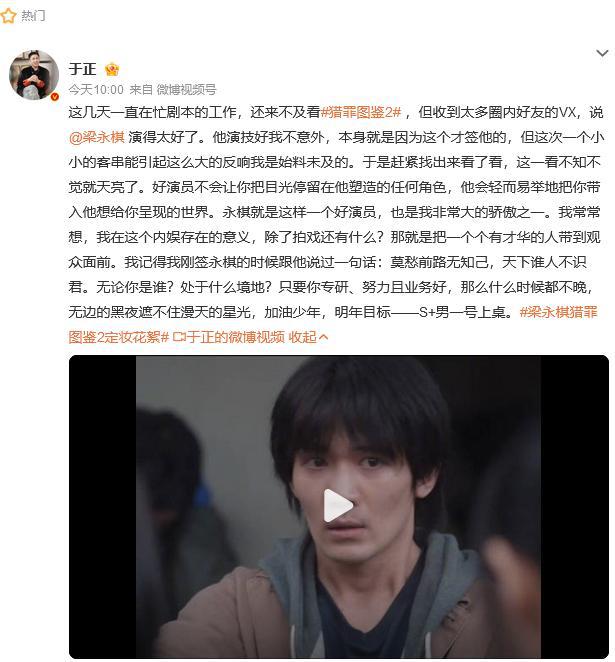This screenshot has height=662, width=615.
Task: Click the 今天10:00 timestamp
Action: 96,90
